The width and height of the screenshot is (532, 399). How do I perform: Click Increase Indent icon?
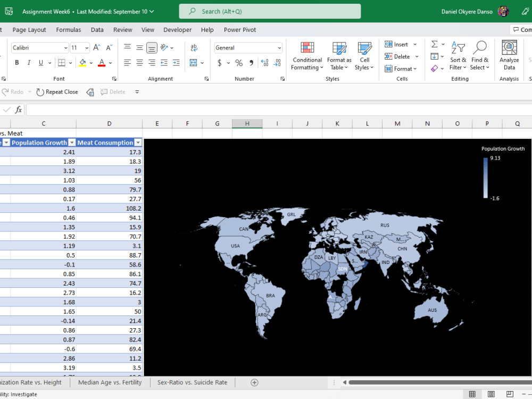coord(176,63)
